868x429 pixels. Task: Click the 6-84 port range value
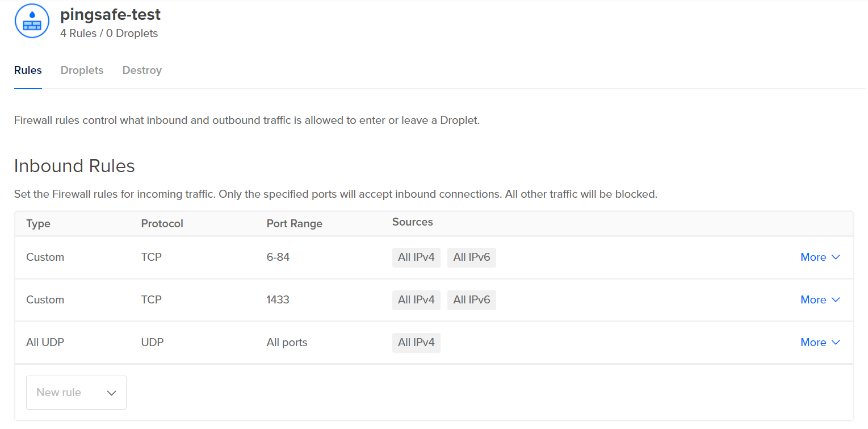[278, 257]
